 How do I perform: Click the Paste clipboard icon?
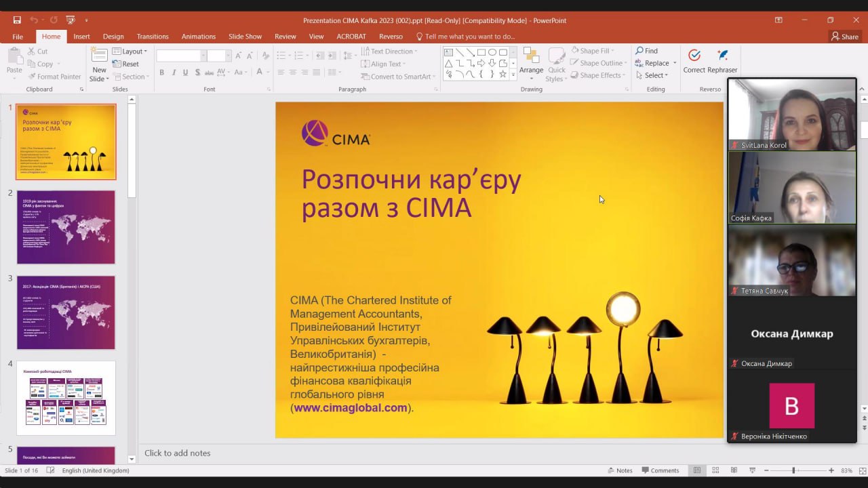coord(14,57)
